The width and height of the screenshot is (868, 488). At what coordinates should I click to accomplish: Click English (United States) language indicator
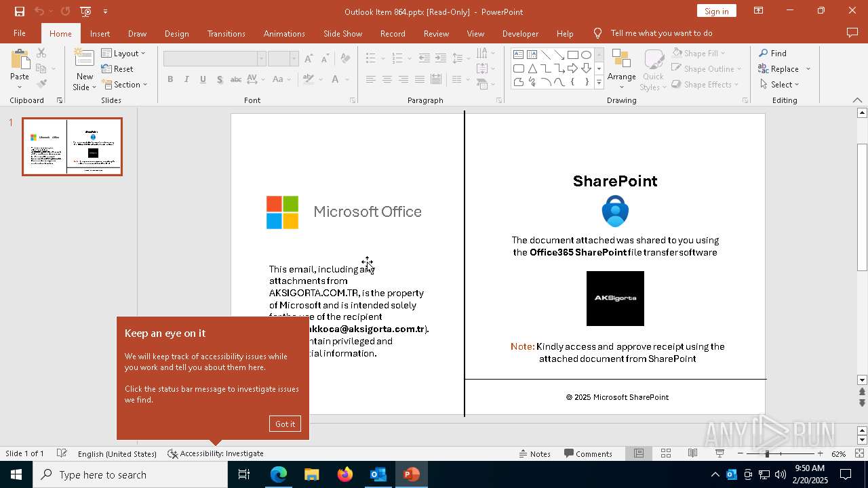click(117, 453)
